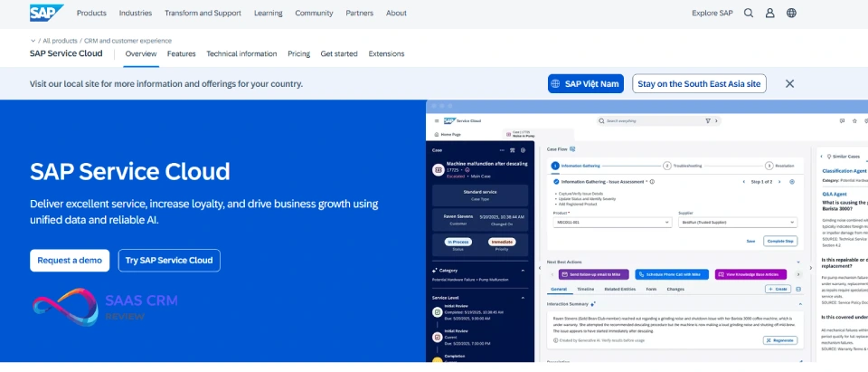Screen dimensions: 868x372
Task: Open the Transform and Support menu
Action: click(204, 14)
